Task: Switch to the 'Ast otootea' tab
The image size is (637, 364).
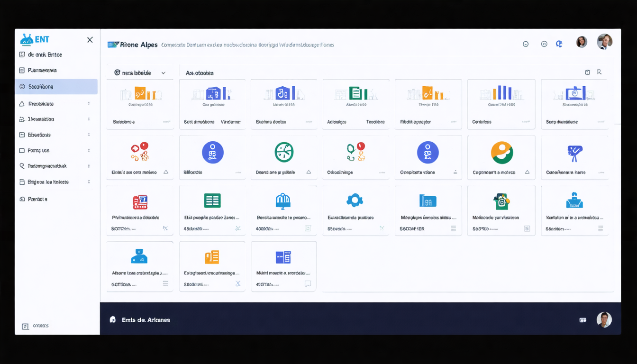Action: tap(200, 73)
